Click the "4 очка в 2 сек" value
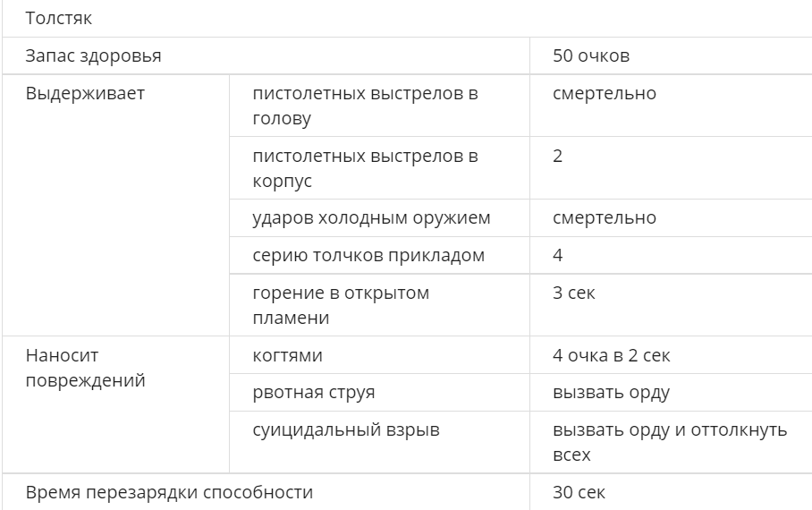Viewport: 812px width, 510px height. click(612, 355)
